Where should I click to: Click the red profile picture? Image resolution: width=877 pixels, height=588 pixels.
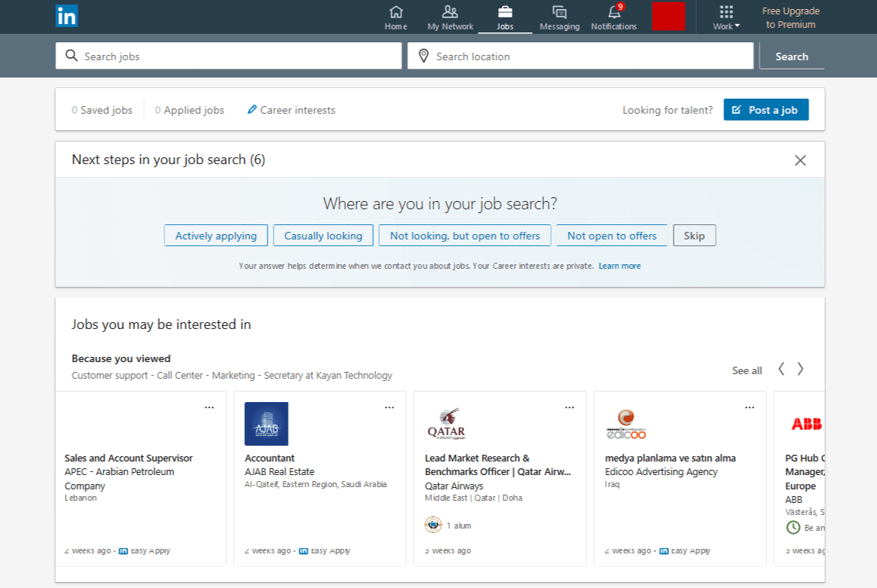point(668,17)
